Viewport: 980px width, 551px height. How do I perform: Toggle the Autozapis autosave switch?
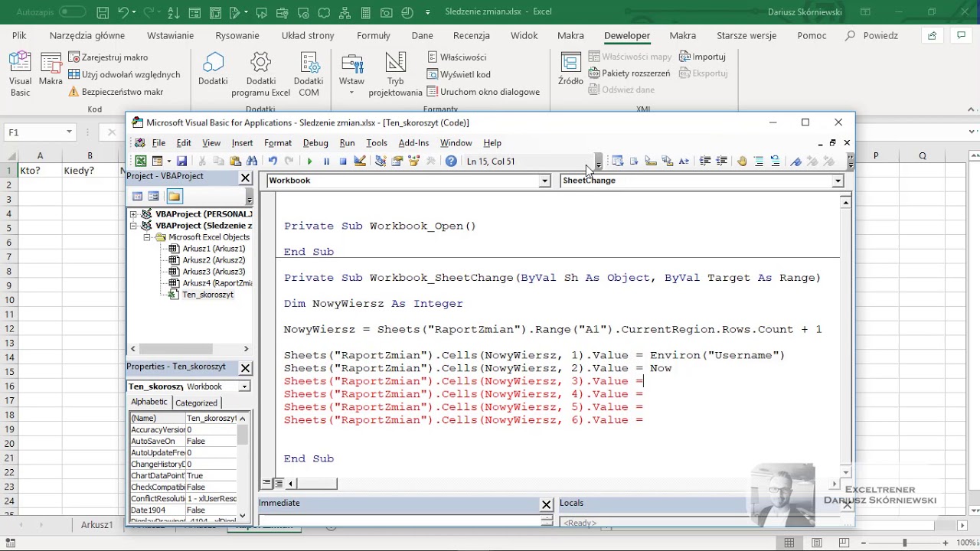[72, 12]
